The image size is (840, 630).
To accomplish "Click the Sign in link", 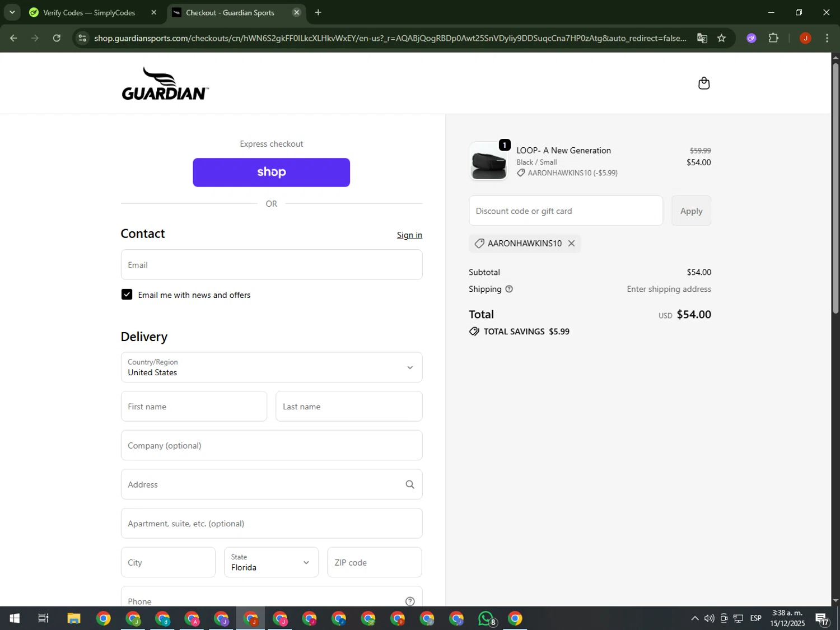I will [409, 235].
